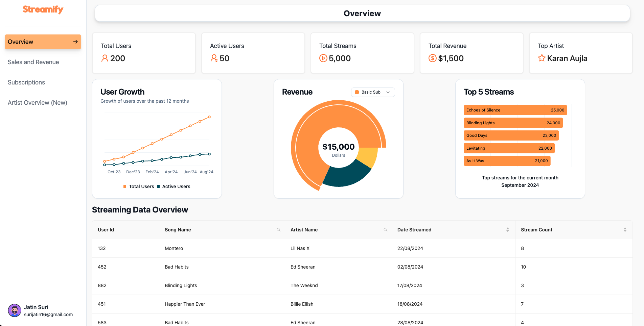Open Artist Overview (New) page

[x=38, y=103]
